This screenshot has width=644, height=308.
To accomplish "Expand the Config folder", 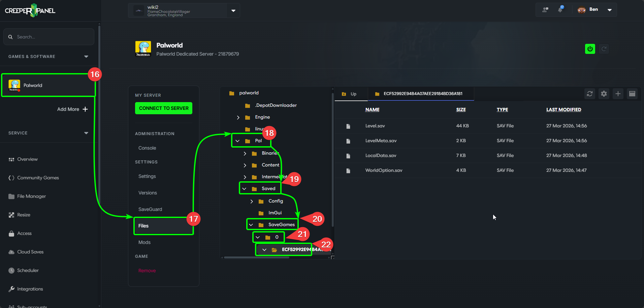I will 252,201.
